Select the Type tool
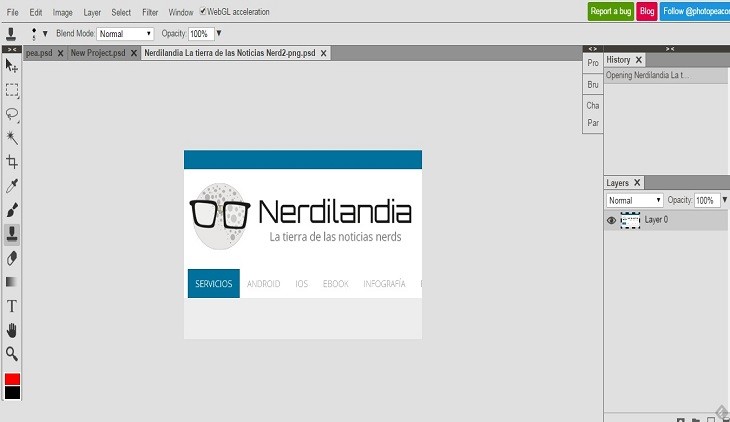Image resolution: width=730 pixels, height=422 pixels. [12, 306]
